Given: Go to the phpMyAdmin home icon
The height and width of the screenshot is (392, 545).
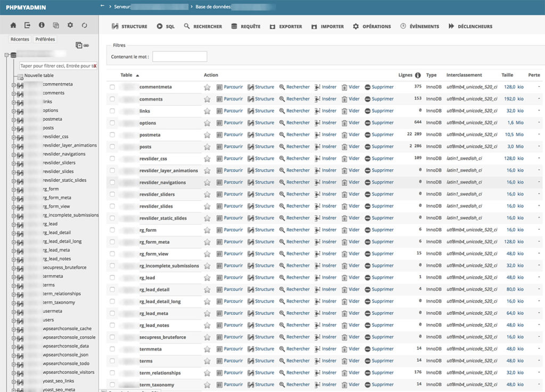Looking at the screenshot, I should (13, 26).
